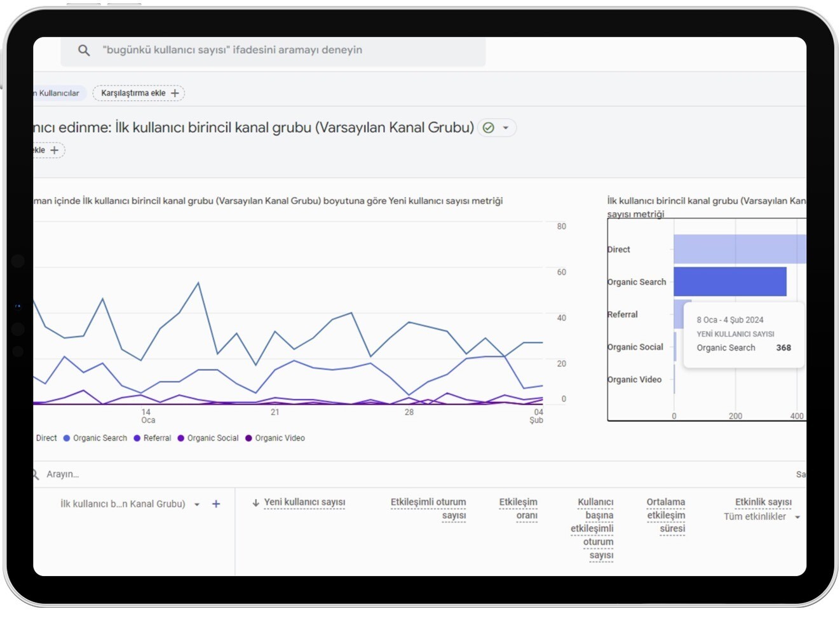Toggle the Referral series in chart legend

[152, 438]
